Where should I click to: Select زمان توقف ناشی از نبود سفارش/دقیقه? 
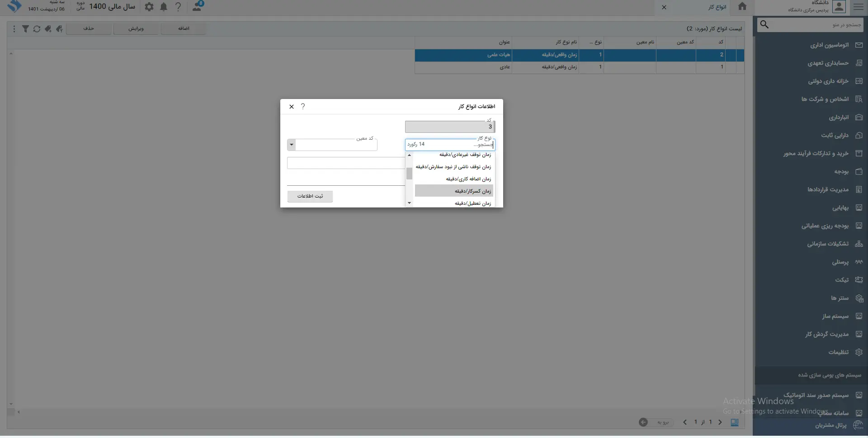pos(454,167)
